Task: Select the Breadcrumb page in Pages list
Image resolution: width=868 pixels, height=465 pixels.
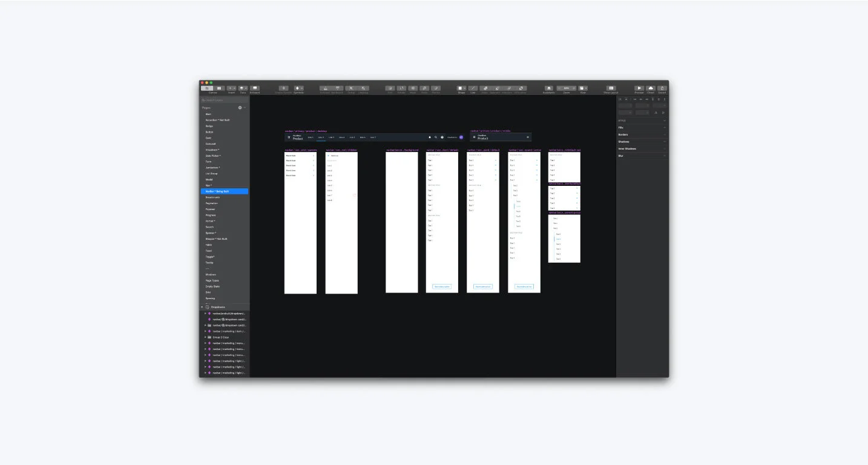Action: click(x=212, y=197)
